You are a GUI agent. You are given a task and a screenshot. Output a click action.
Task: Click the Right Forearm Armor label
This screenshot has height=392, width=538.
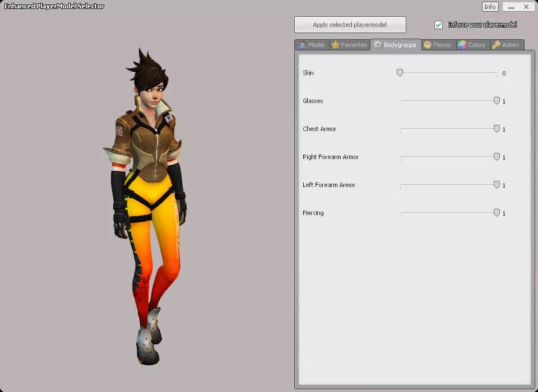331,157
